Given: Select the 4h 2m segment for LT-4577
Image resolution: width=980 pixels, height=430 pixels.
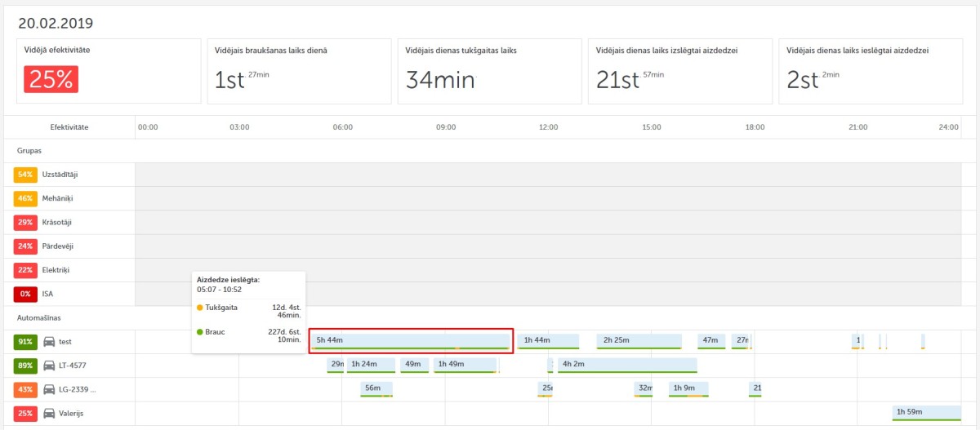Looking at the screenshot, I should tap(626, 365).
